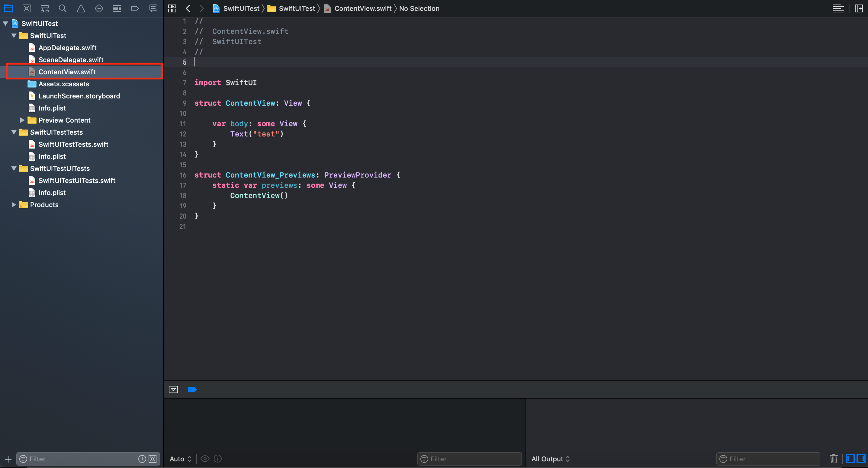Click line number 16 gutter

coord(183,175)
